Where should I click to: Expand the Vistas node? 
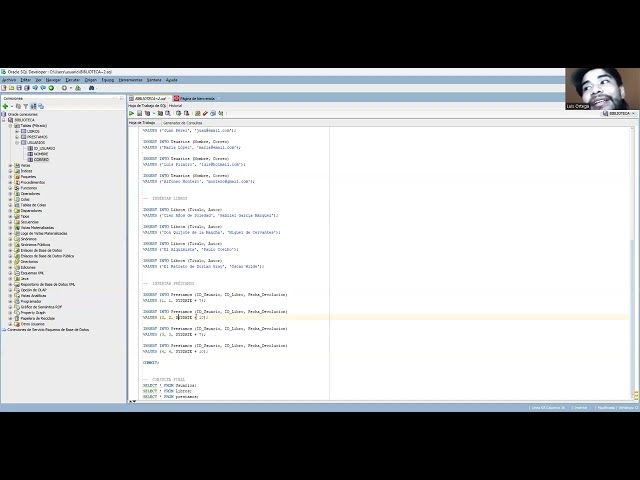pyautogui.click(x=11, y=166)
